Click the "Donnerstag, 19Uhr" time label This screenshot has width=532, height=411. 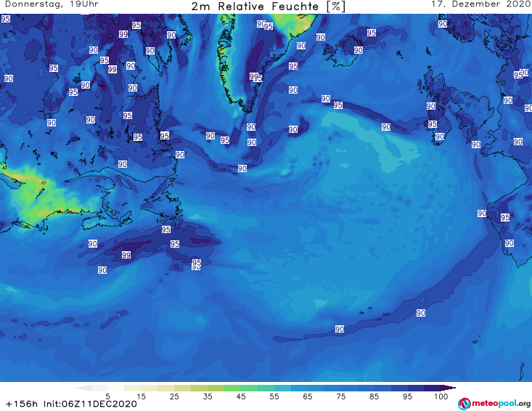(x=52, y=4)
